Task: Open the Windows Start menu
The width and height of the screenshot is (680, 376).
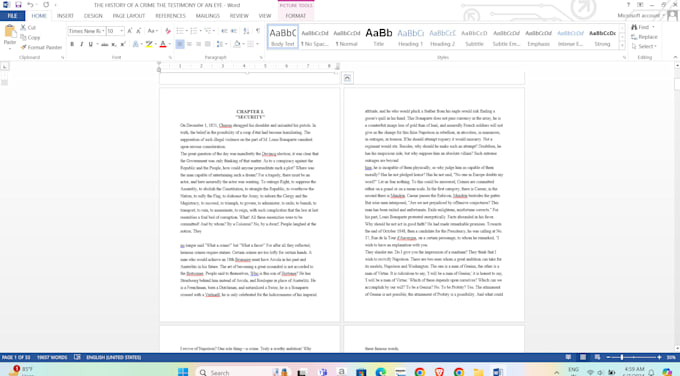Action: click(183, 372)
